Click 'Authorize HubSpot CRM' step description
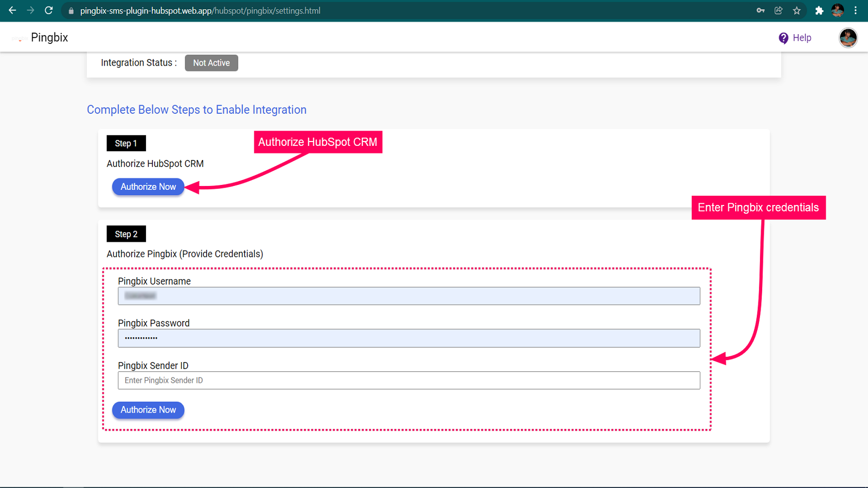Image resolution: width=868 pixels, height=488 pixels. (155, 164)
